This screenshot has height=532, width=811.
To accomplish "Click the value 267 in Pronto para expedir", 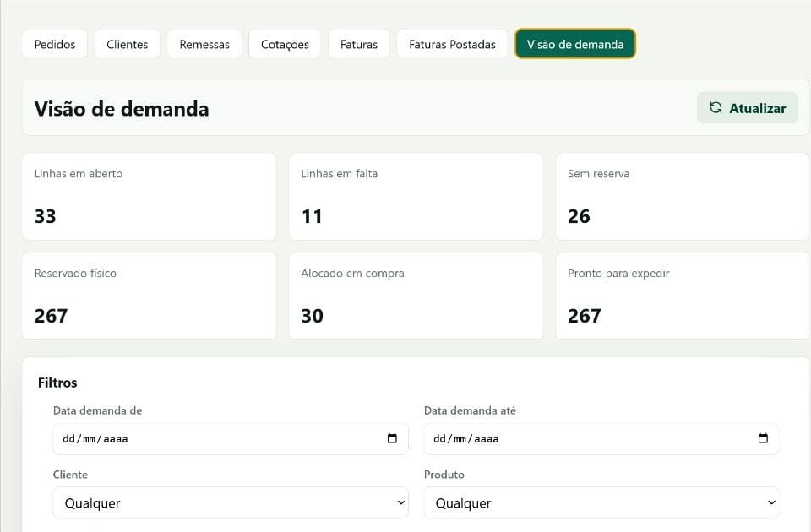I will 585,316.
